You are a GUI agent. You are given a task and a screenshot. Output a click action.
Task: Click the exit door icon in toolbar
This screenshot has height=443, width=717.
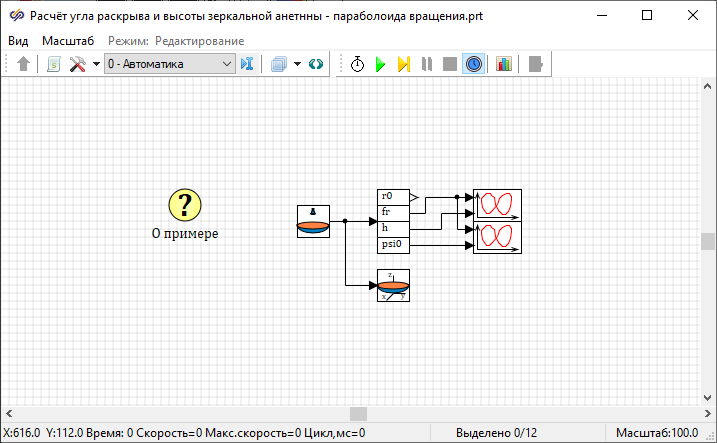pos(536,64)
